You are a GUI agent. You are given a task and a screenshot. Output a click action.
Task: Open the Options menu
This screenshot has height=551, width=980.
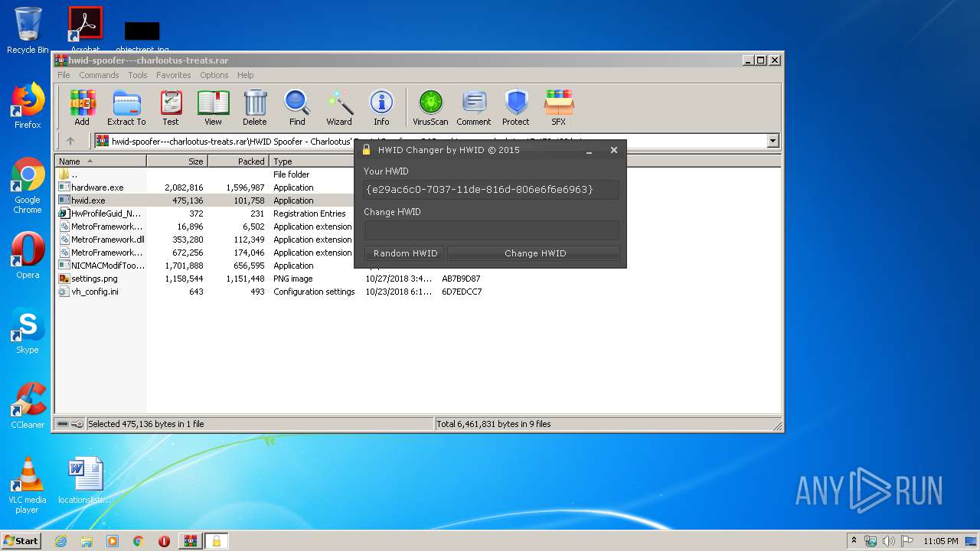point(214,75)
